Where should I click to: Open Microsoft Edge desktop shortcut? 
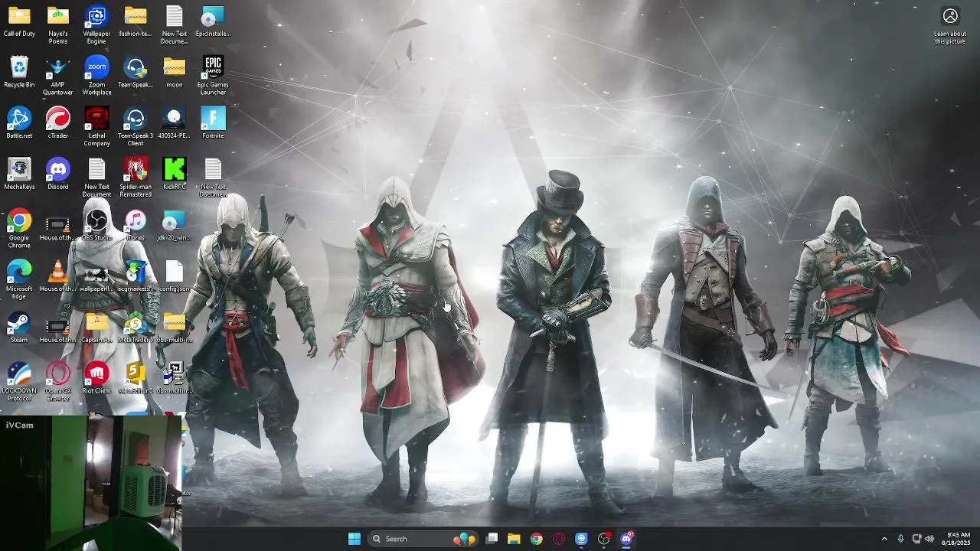[19, 279]
